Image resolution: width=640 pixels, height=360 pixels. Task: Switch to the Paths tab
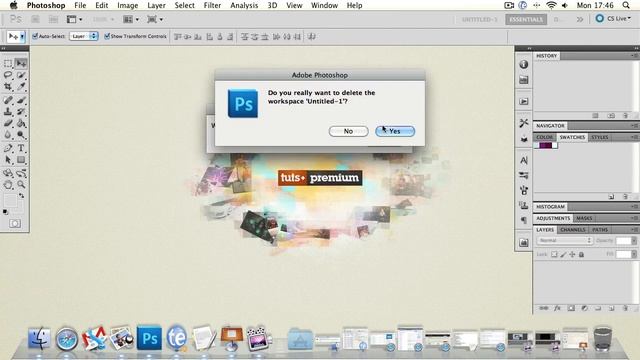(x=600, y=230)
